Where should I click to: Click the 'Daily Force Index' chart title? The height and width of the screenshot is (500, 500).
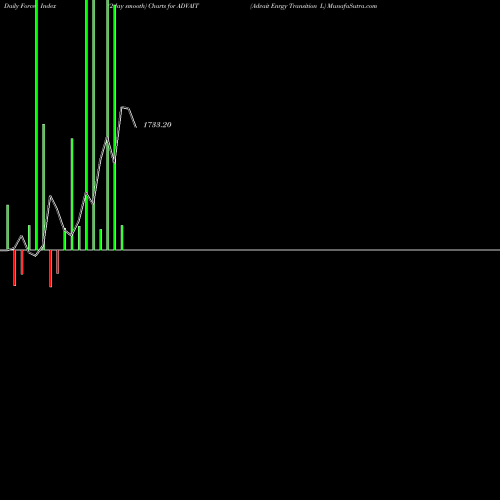point(30,6)
